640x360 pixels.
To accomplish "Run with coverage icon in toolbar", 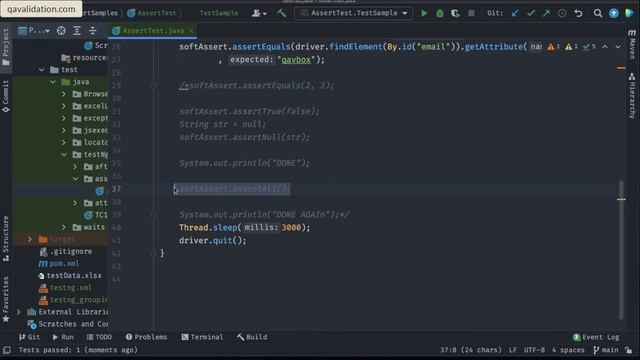I will [x=455, y=13].
